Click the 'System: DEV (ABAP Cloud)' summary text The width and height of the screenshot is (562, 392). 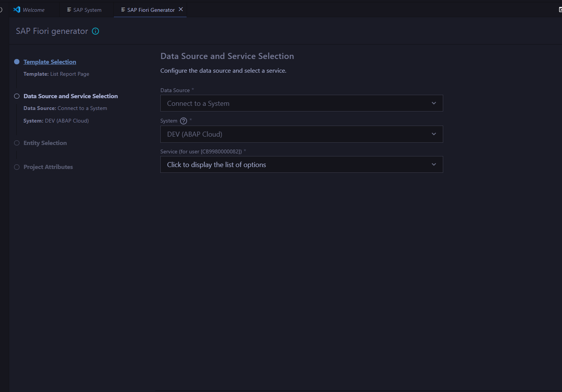pyautogui.click(x=56, y=121)
